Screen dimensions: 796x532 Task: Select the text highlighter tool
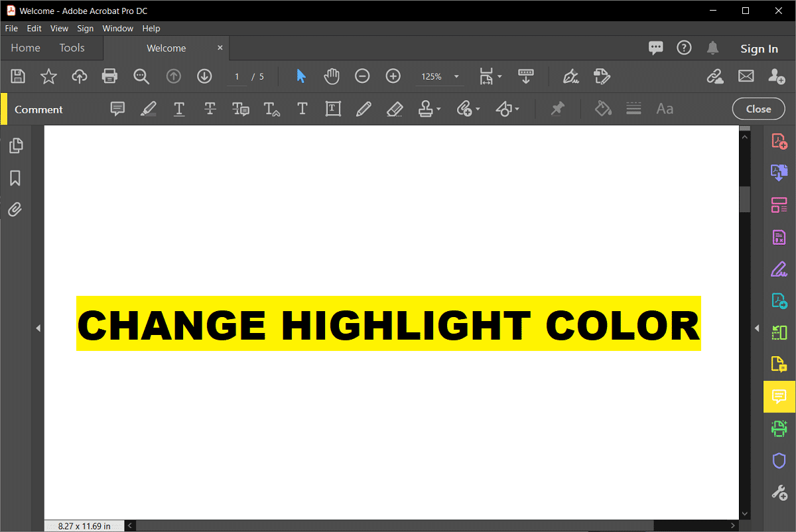(x=148, y=108)
